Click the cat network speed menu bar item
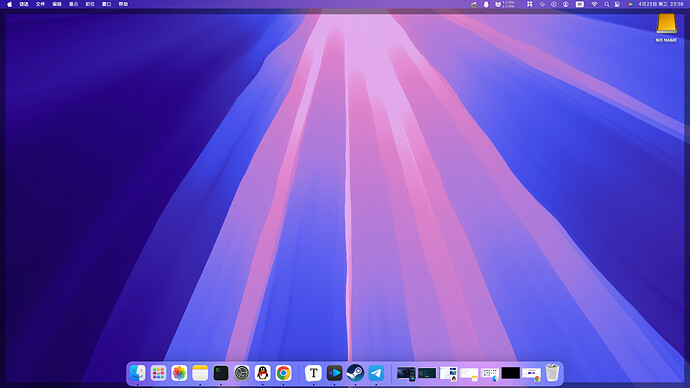The height and width of the screenshot is (388, 690). tap(504, 4)
